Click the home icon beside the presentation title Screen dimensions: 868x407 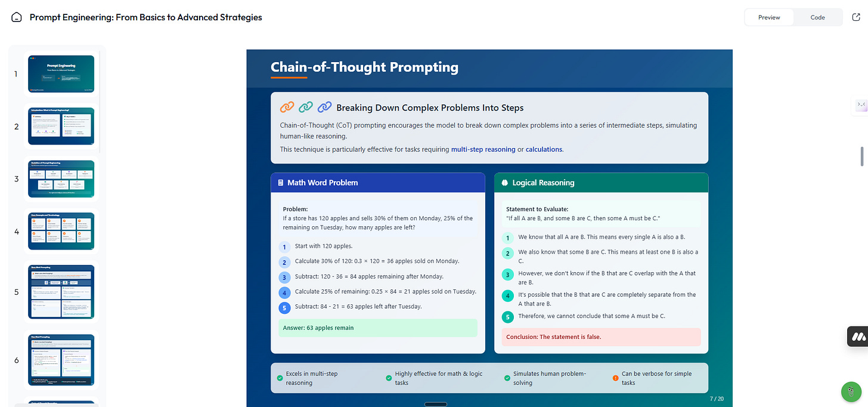(x=16, y=17)
